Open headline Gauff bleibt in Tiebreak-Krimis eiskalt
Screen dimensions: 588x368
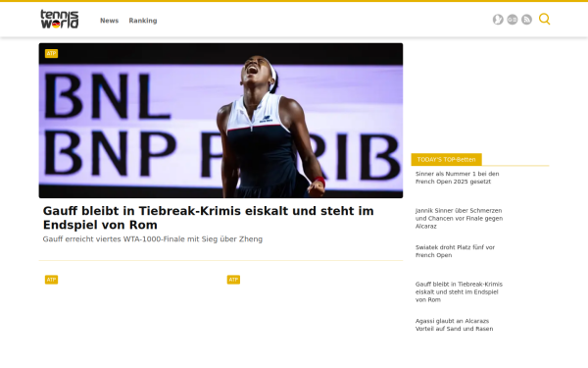208,218
